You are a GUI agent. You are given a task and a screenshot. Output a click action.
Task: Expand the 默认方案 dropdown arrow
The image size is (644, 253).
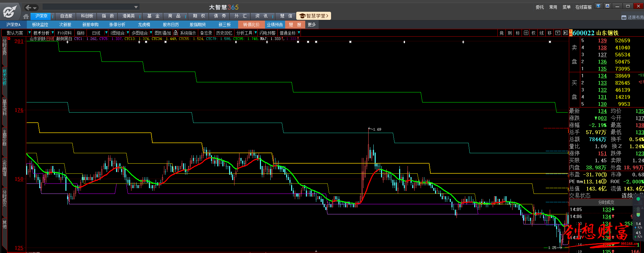tap(30, 33)
